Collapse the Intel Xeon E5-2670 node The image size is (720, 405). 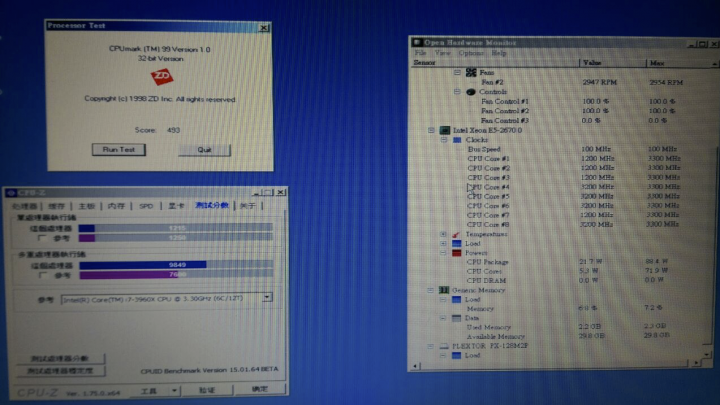(x=431, y=130)
